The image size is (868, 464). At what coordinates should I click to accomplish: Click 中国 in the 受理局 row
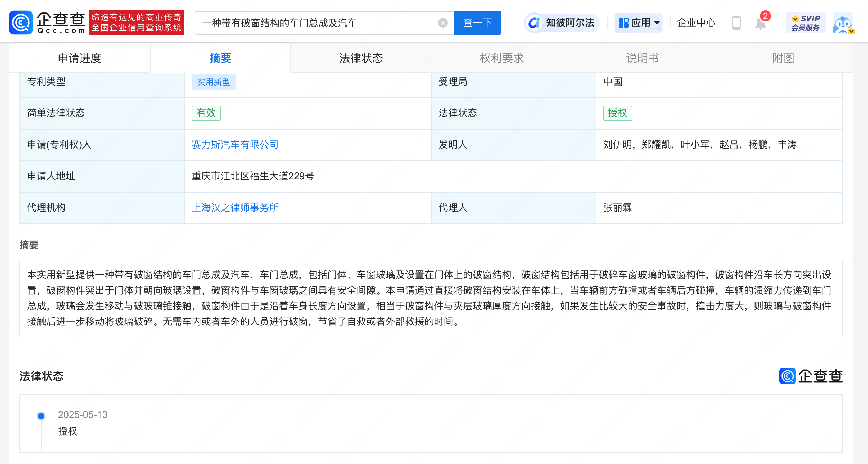click(613, 82)
